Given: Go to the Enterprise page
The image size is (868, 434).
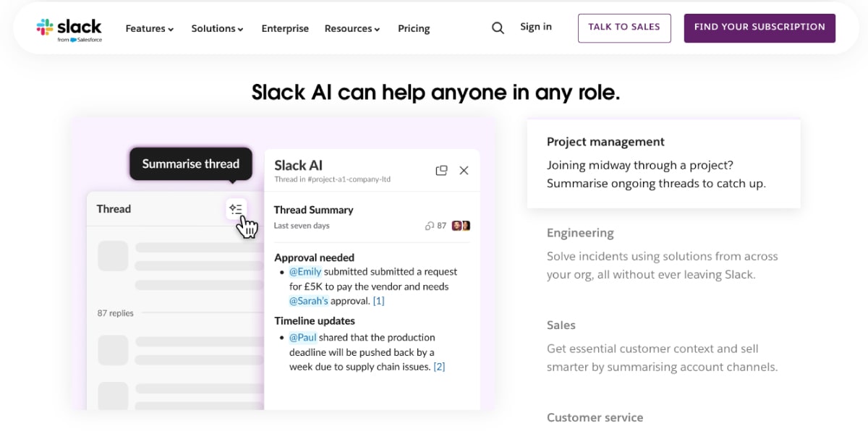Looking at the screenshot, I should (285, 29).
